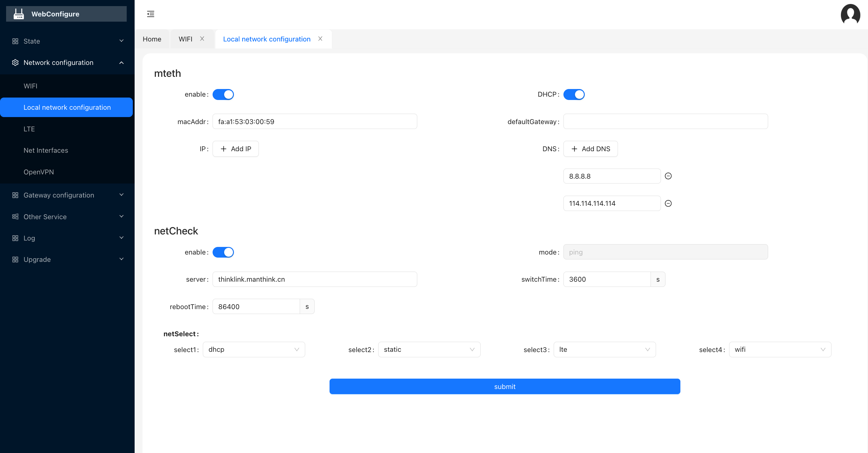Collapse the Network configuration menu section
The image size is (868, 453).
click(x=122, y=63)
